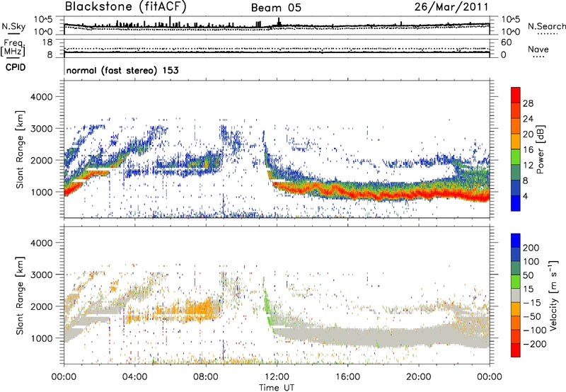The width and height of the screenshot is (566, 392).
Task: Click '1000' tick on the power panel
Action: pos(42,192)
